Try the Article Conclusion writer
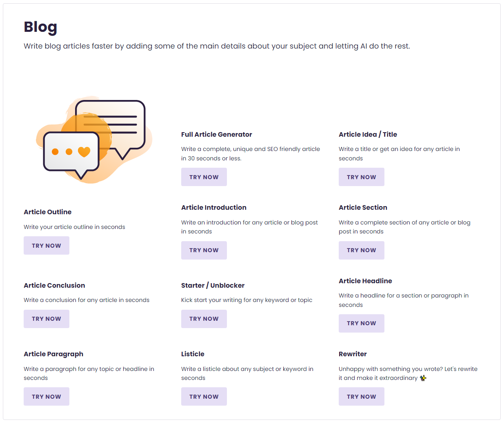The image size is (504, 424). 46,319
